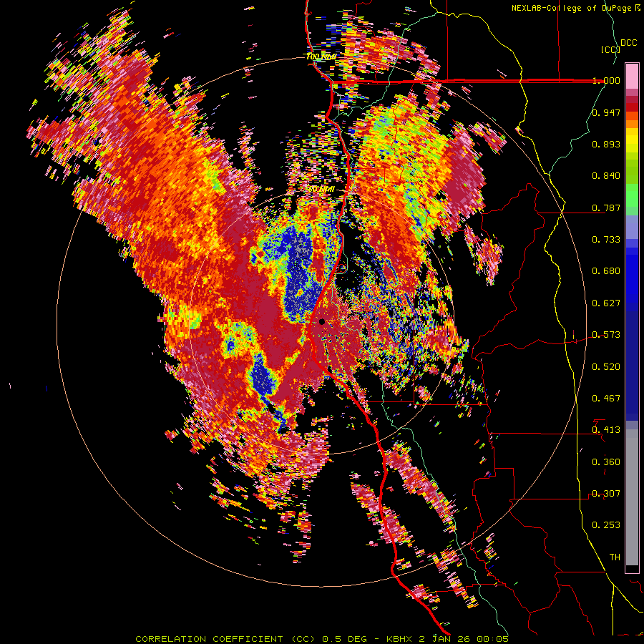
Task: Pick the yellow color bar segment near 0.893
Action: (632, 141)
